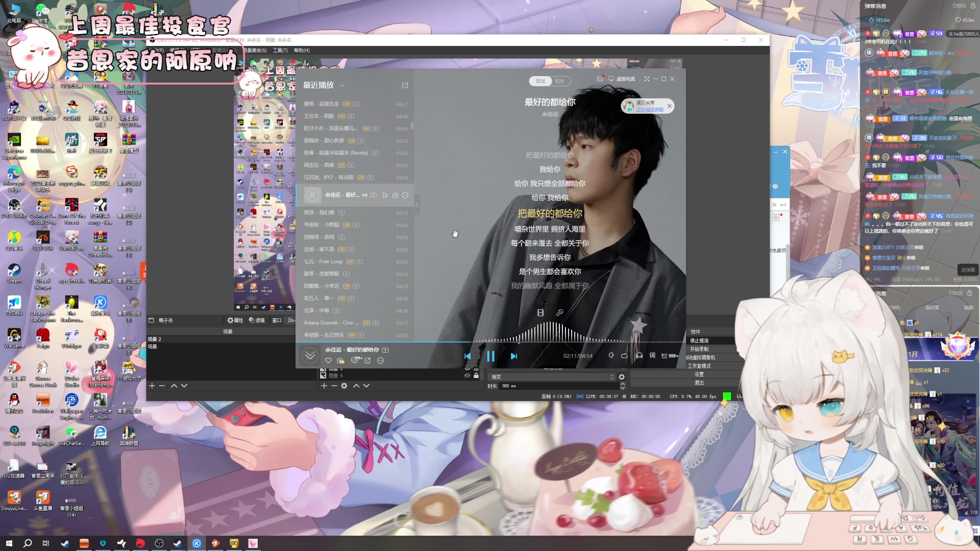Switch to the 相关 tab

click(x=560, y=81)
